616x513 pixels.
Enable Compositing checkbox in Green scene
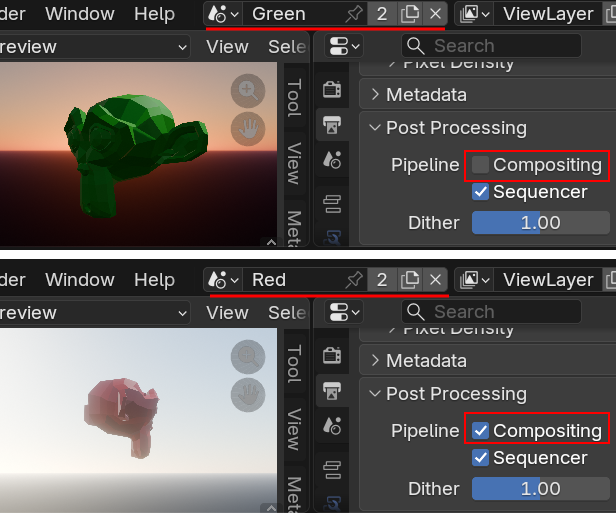click(x=481, y=165)
